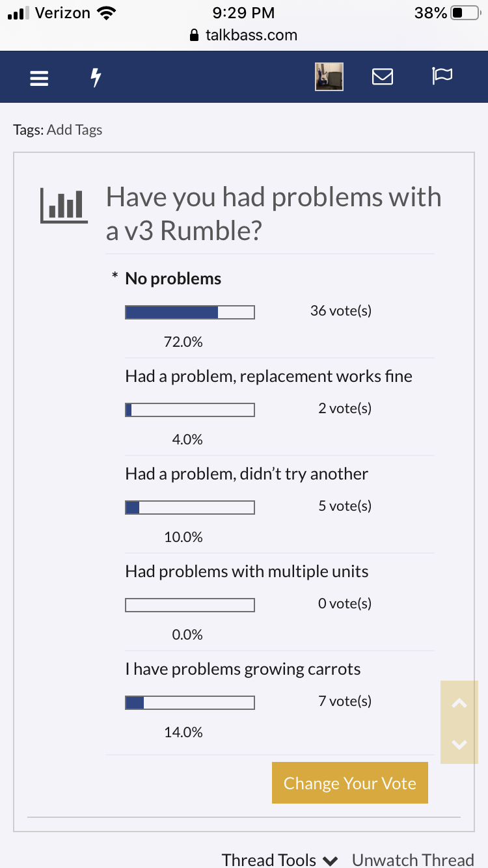Viewport: 488px width, 868px height.
Task: Open the flag alerts icon
Action: pyautogui.click(x=442, y=76)
